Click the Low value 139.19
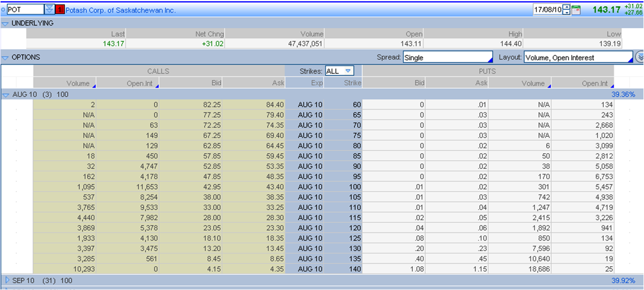The image size is (644, 290). point(610,44)
